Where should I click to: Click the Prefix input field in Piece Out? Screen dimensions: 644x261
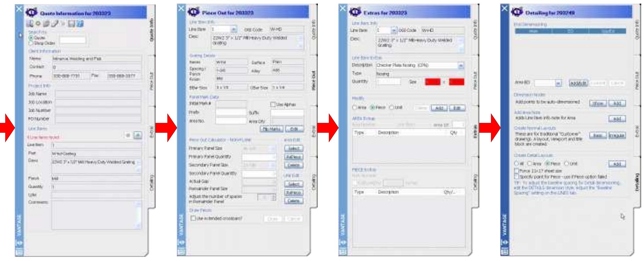point(231,113)
